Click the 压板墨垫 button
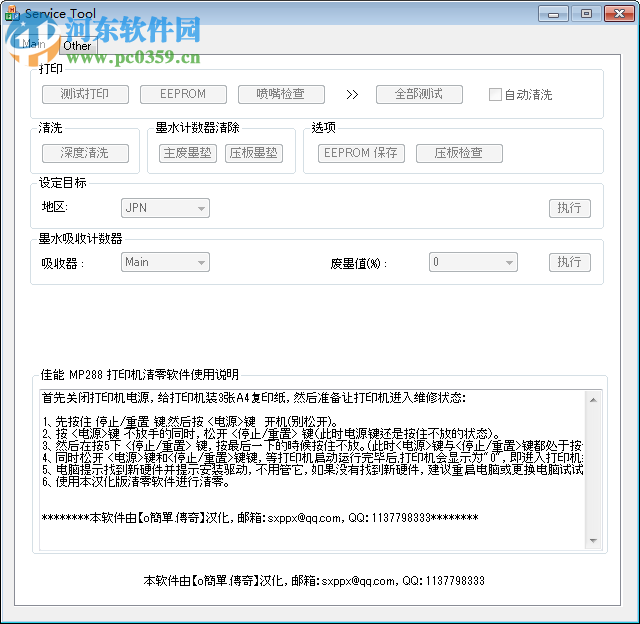 pos(254,153)
